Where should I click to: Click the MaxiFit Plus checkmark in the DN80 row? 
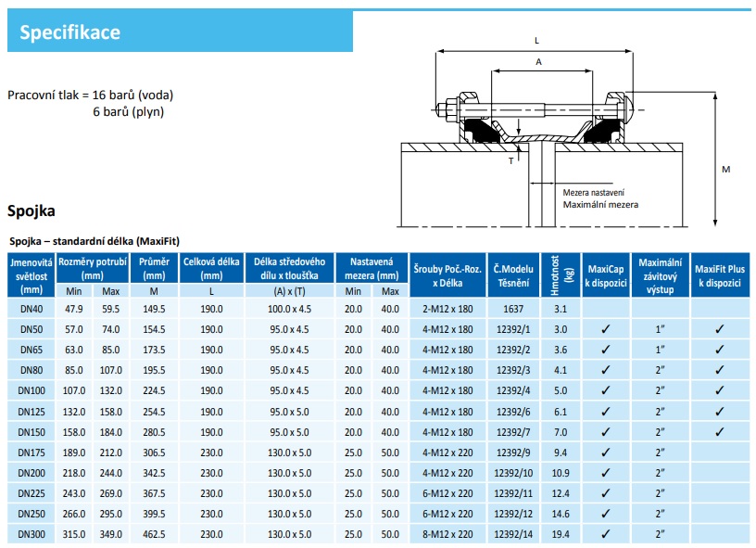[x=719, y=370]
